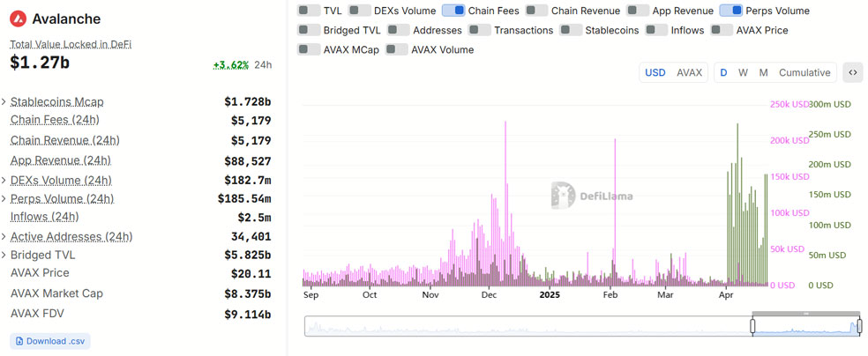
Task: Expand the Stablecoins Mcap row
Action: click(x=4, y=102)
